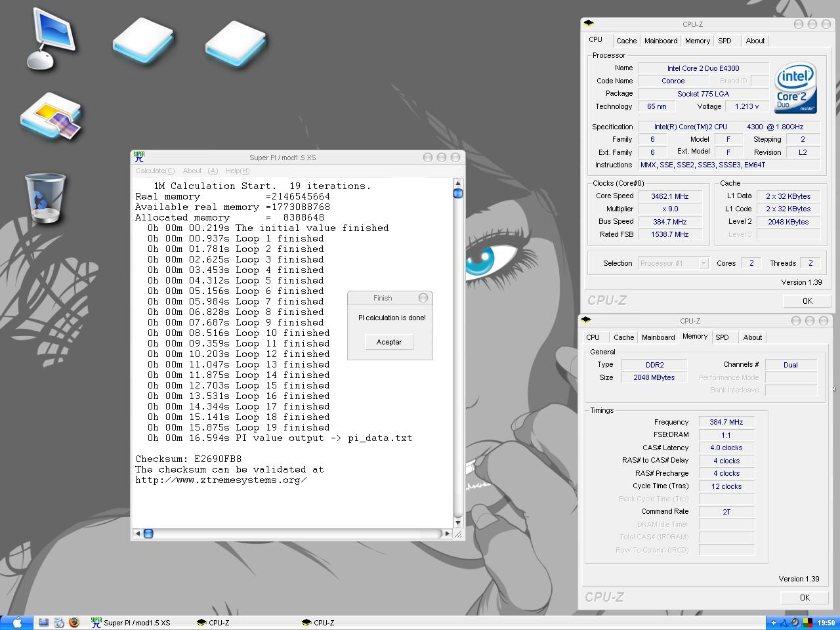Open the computer desktop icon
840x630 pixels.
click(51, 39)
